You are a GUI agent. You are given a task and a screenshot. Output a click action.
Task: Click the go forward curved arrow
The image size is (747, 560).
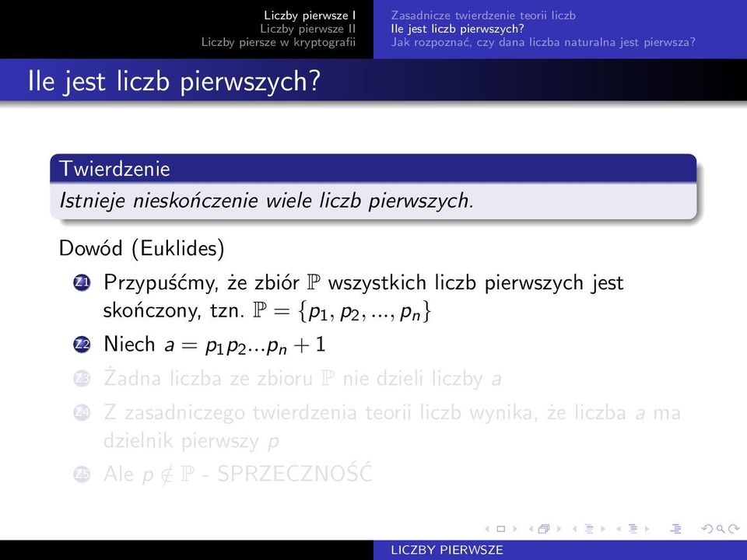tap(734, 529)
